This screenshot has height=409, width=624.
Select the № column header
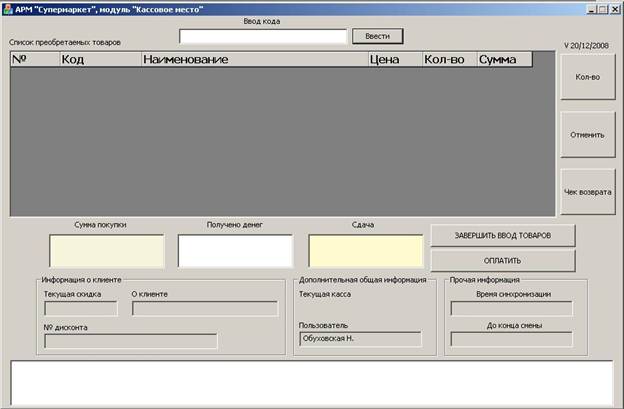click(35, 59)
